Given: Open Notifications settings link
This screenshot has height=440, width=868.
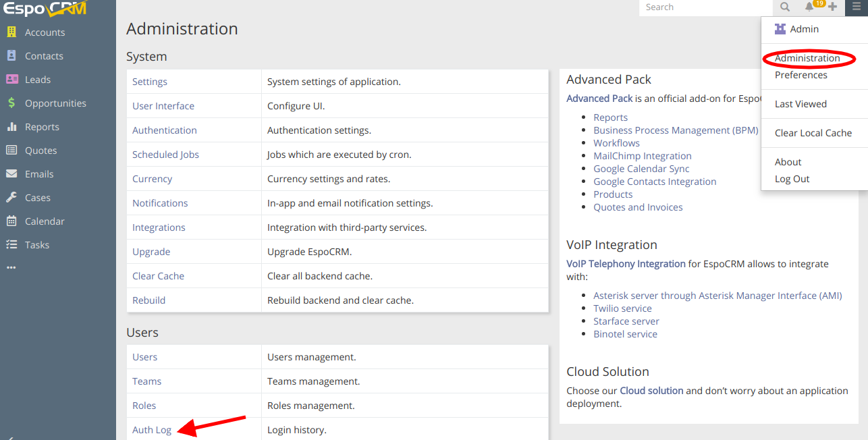Looking at the screenshot, I should [x=160, y=203].
